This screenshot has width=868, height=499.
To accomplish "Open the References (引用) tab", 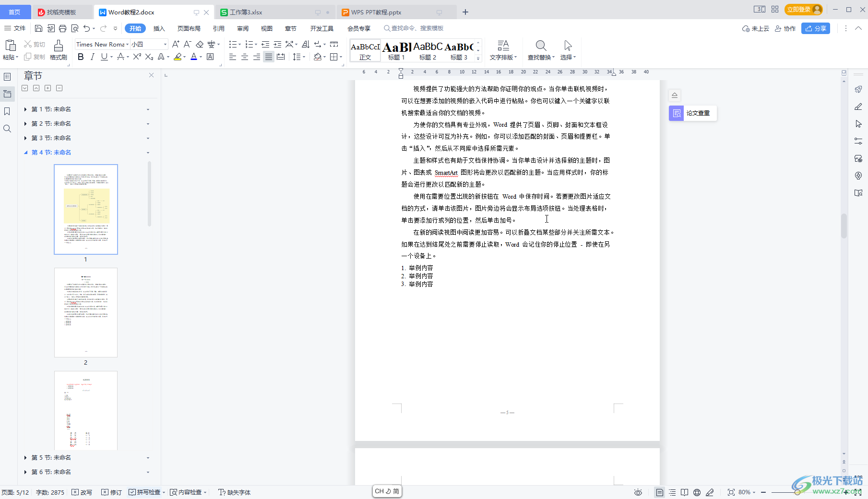I will [219, 28].
